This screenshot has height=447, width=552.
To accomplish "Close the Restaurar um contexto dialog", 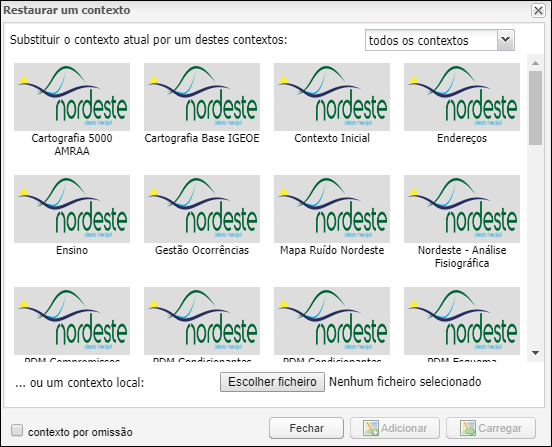I will point(538,11).
